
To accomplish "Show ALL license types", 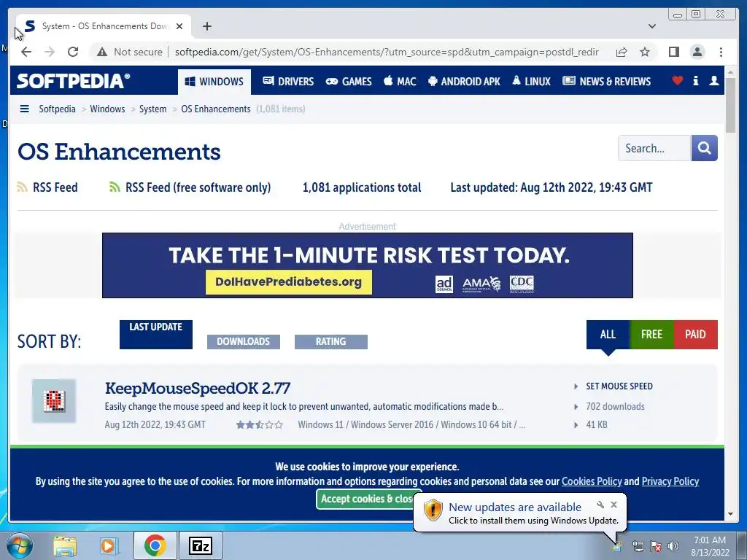I will coord(608,334).
